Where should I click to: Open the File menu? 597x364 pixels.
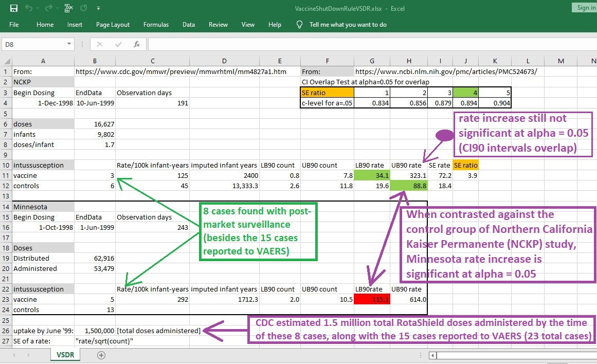tap(14, 25)
